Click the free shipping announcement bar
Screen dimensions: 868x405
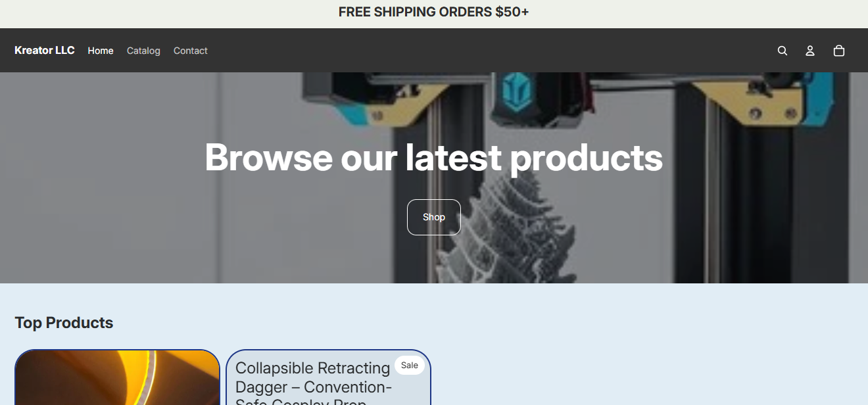pos(434,12)
